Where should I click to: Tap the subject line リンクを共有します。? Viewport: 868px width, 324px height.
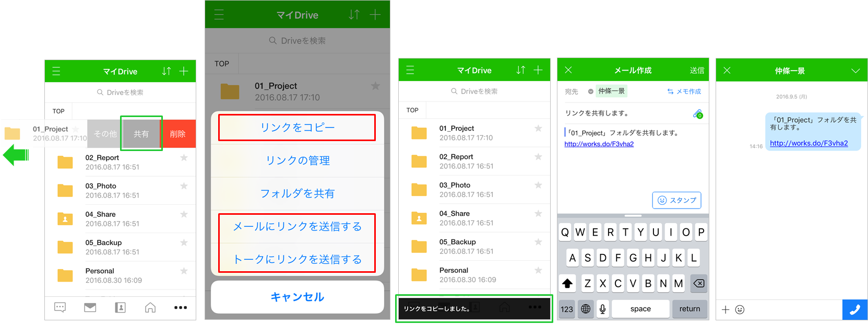coord(597,113)
